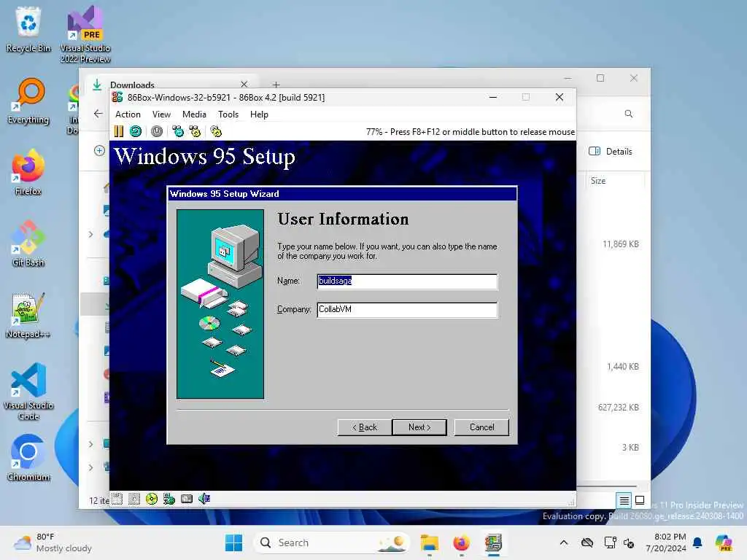Click the CD-ROM drive status icon
This screenshot has width=747, height=560.
point(152,499)
